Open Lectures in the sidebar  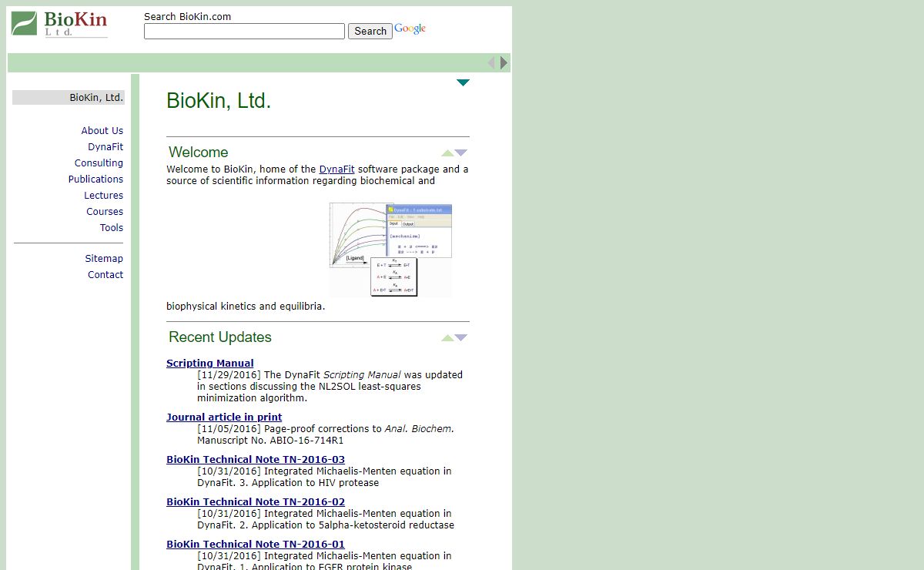[x=104, y=196]
